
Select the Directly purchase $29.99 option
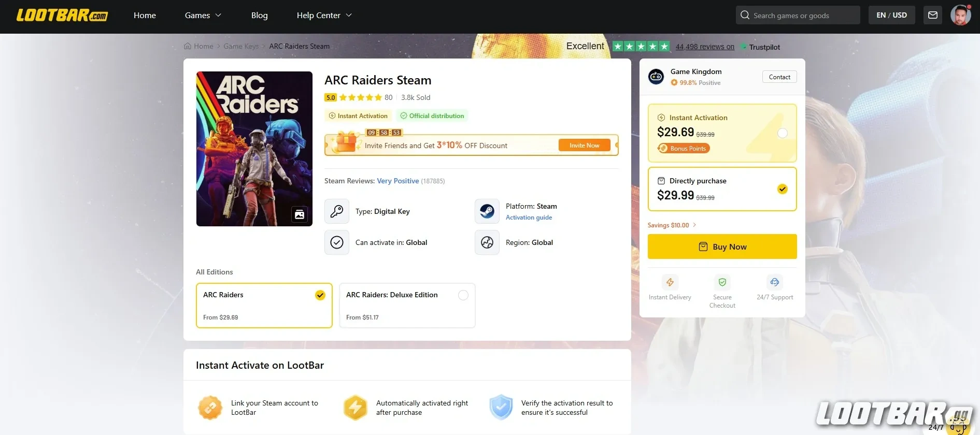point(722,189)
